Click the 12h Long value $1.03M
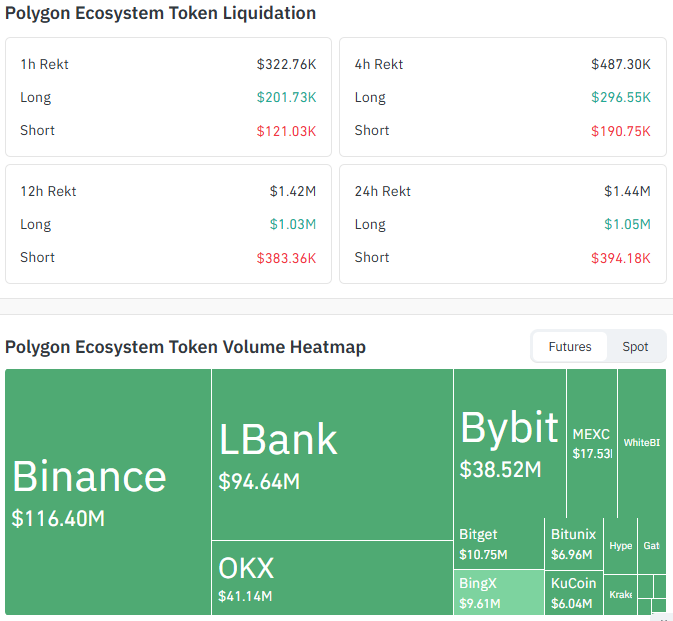The height and width of the screenshot is (621, 673). (293, 224)
